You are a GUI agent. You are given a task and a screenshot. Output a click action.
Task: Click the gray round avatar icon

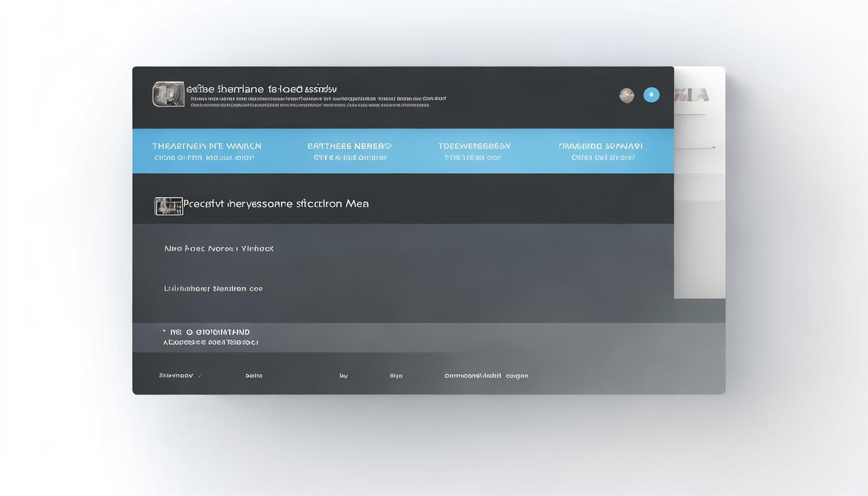click(626, 96)
